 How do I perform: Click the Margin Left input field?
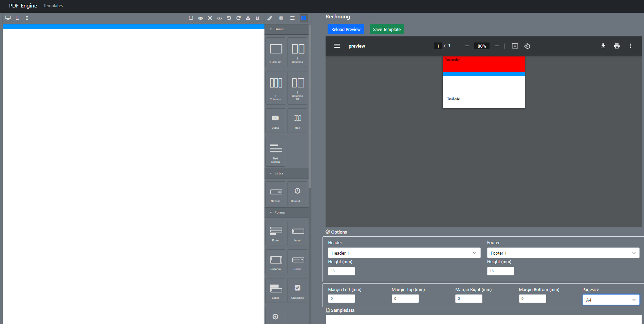[x=341, y=299]
